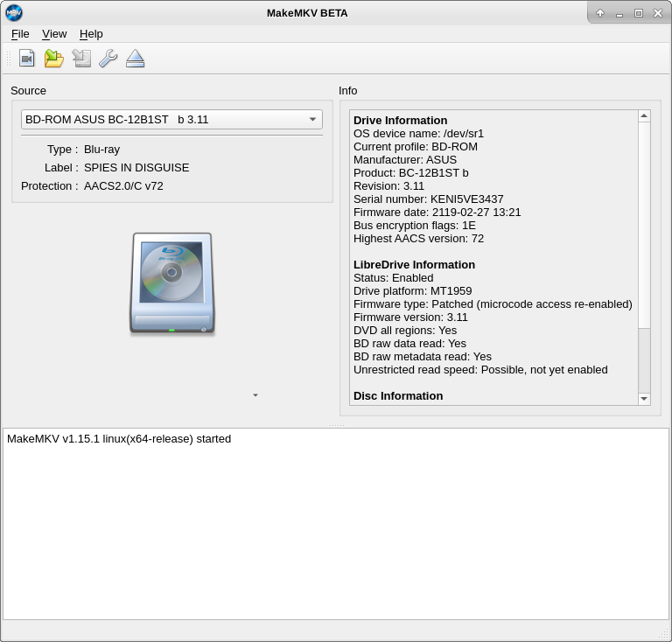Click the Info panel scroll down arrow
The width and height of the screenshot is (672, 642).
pyautogui.click(x=644, y=399)
